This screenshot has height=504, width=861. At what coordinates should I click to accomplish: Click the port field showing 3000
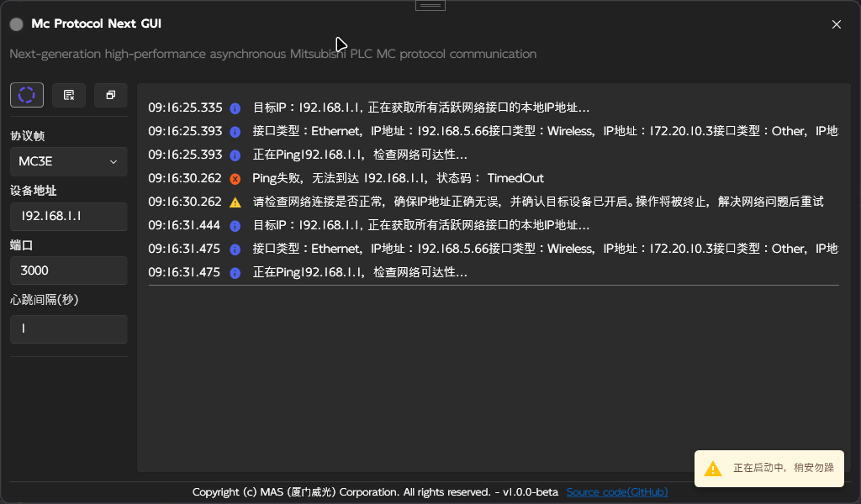(x=69, y=270)
